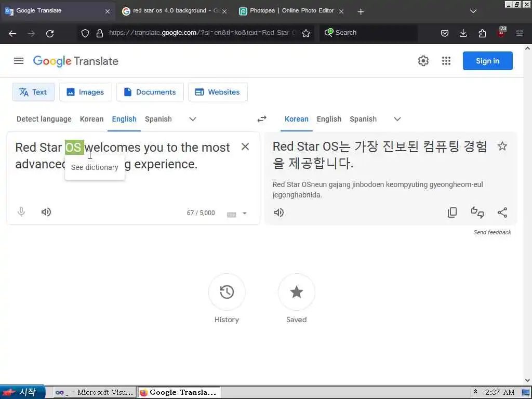
Task: Expand the system tray hidden icons
Action: (475, 392)
